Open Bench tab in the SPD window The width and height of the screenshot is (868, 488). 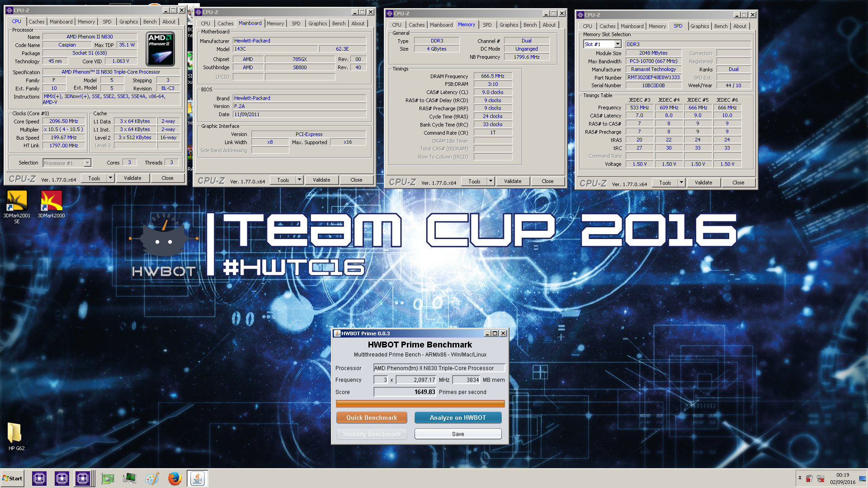point(721,26)
